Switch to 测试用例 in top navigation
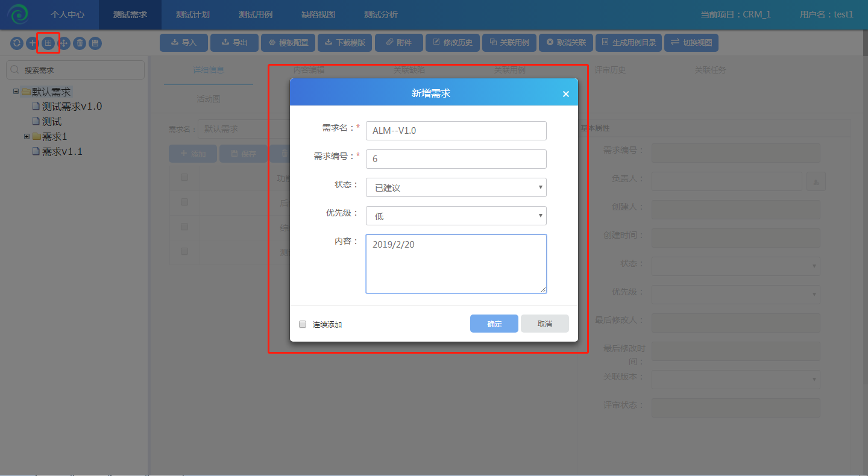Image resolution: width=868 pixels, height=476 pixels. coord(256,14)
